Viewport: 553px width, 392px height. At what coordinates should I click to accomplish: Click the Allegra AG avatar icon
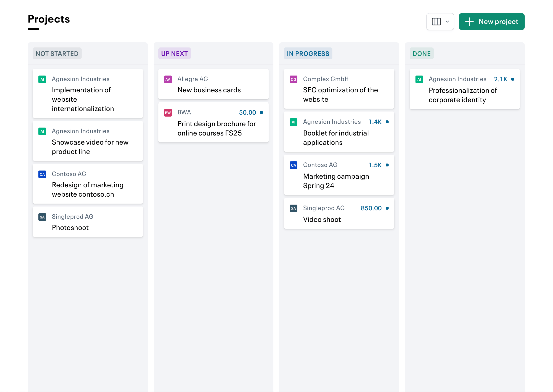[x=168, y=79]
